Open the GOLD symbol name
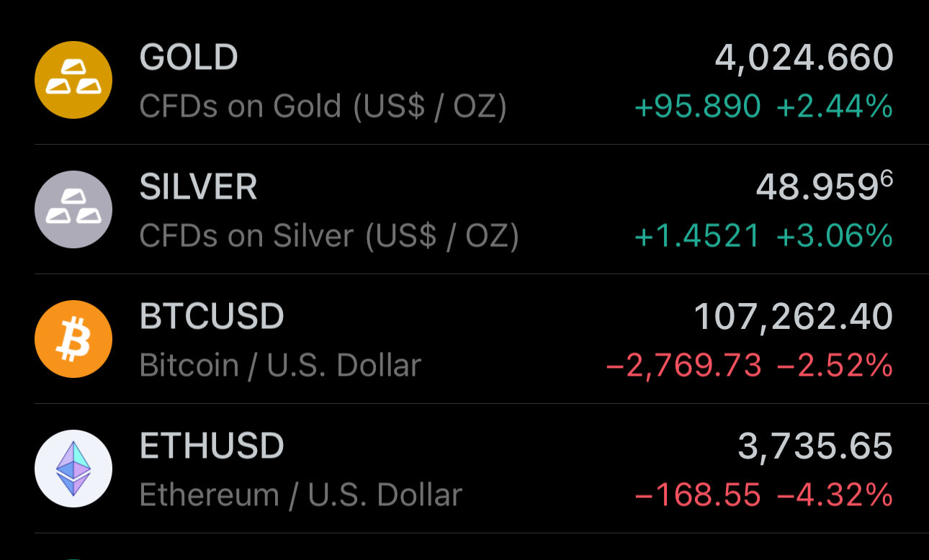The width and height of the screenshot is (929, 560). tap(189, 58)
